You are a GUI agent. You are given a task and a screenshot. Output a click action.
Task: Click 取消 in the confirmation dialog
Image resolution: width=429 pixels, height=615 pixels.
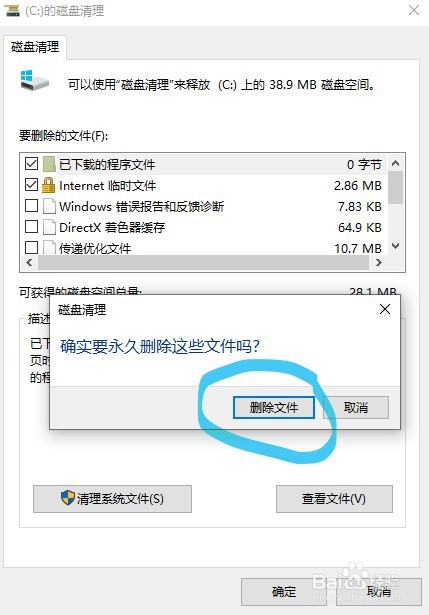coord(356,408)
